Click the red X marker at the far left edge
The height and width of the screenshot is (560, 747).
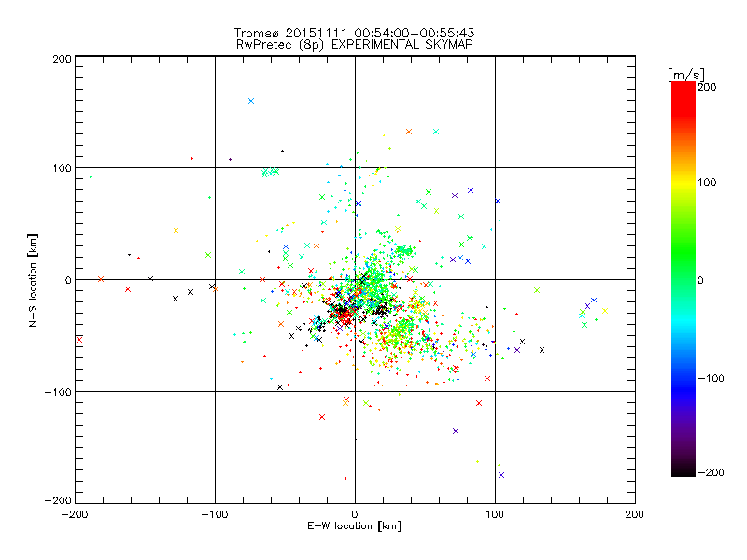click(x=79, y=340)
